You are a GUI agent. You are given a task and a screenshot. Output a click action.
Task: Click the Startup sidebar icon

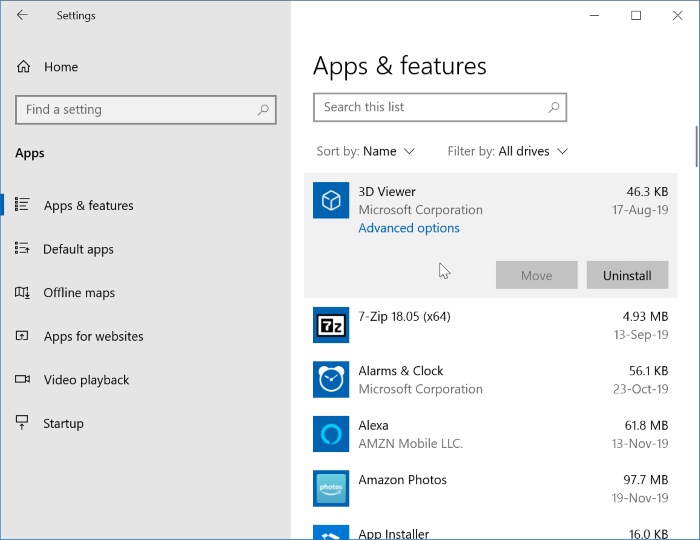[x=22, y=422]
